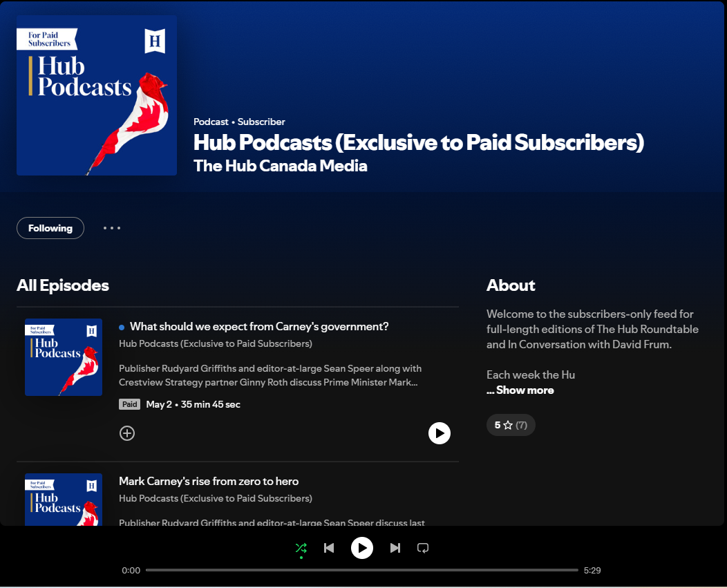Open thumbnail of Carney's government episode
The height and width of the screenshot is (588, 727).
(x=64, y=357)
